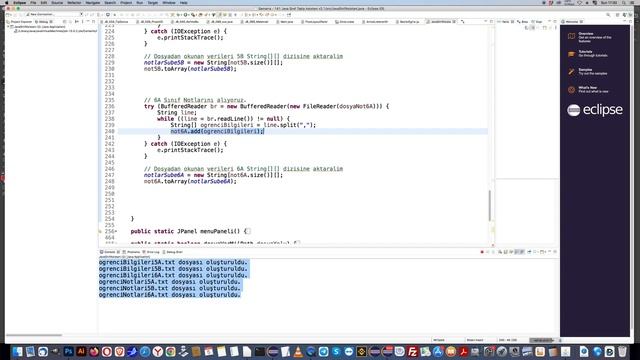Open Google Chrome from the Dock
The image size is (640, 360).
[x=170, y=351]
